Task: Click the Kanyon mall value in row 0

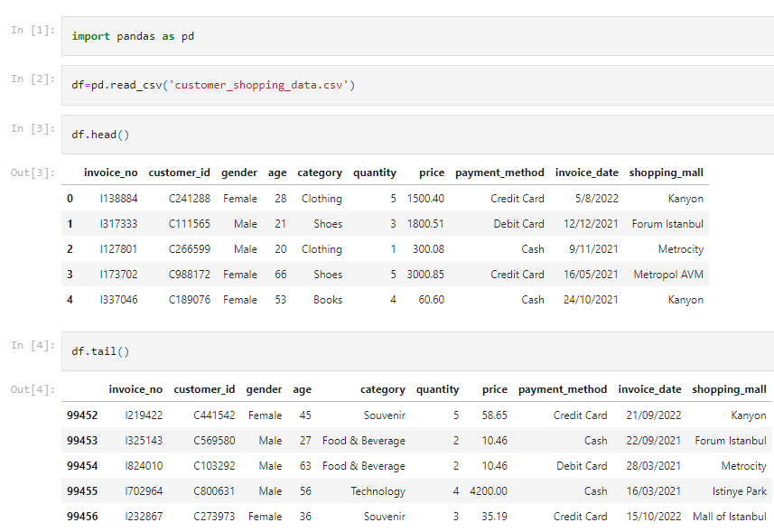Action: coord(685,198)
